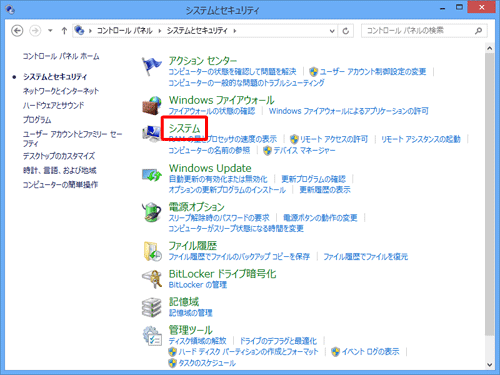Click the forward arrow navigation button

[x=35, y=31]
